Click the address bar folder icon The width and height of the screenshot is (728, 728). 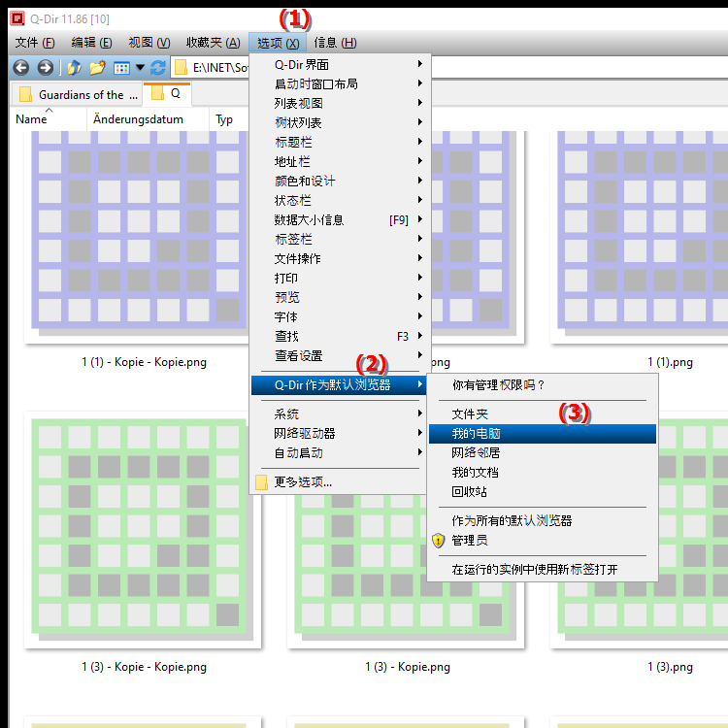click(181, 68)
